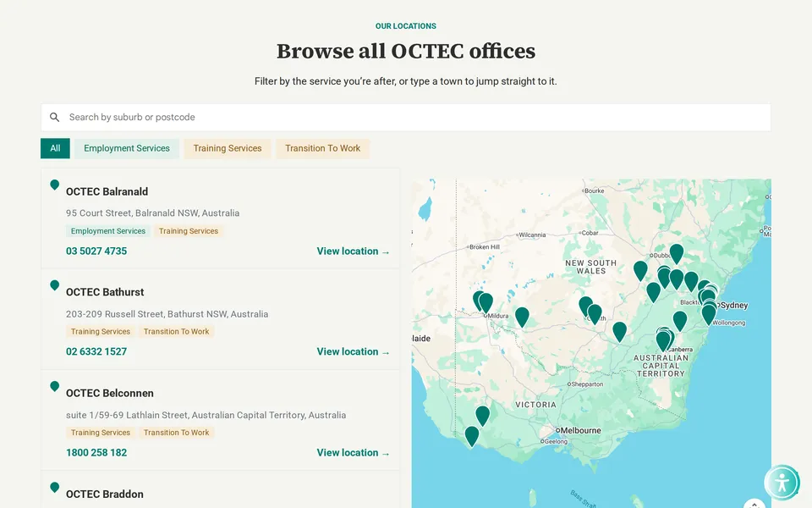
Task: Click the map pin near Geelong's west coast
Action: [472, 435]
